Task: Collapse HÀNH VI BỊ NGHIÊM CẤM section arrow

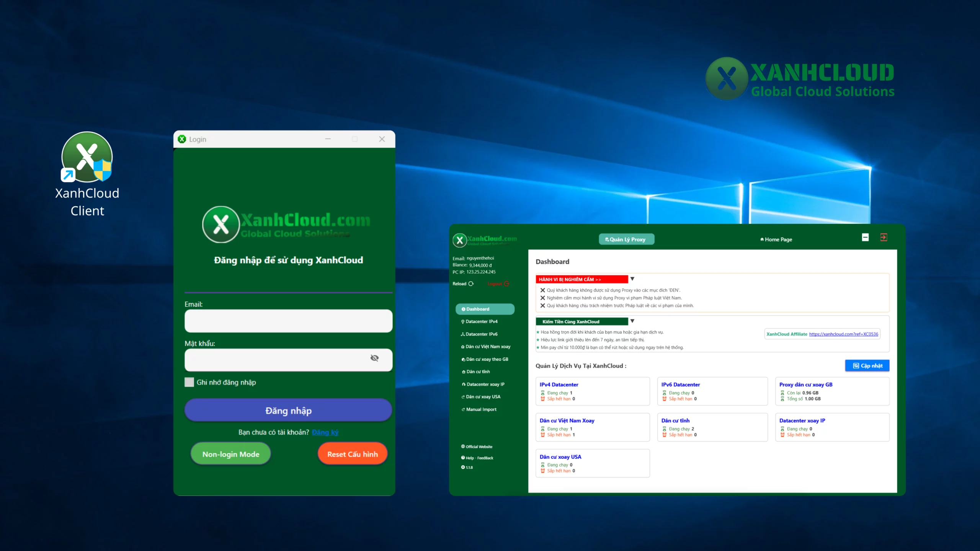Action: (x=632, y=279)
